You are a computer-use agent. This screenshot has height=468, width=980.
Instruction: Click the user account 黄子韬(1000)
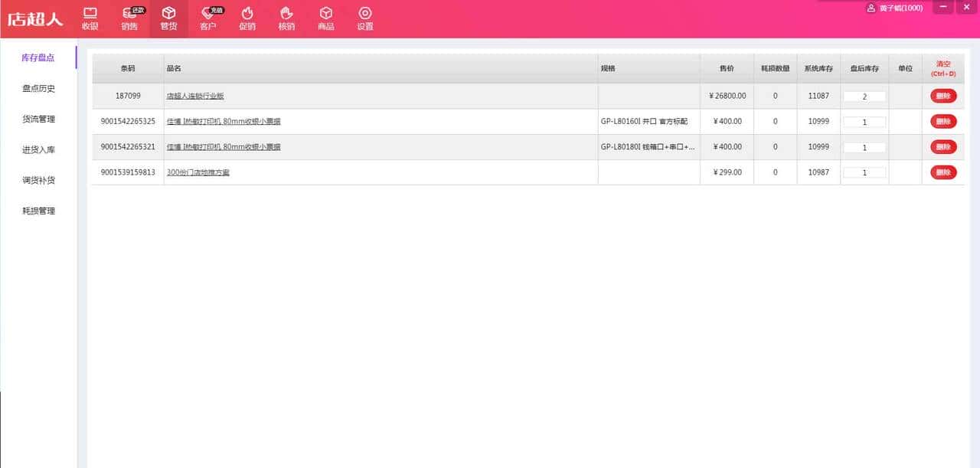pyautogui.click(x=894, y=8)
